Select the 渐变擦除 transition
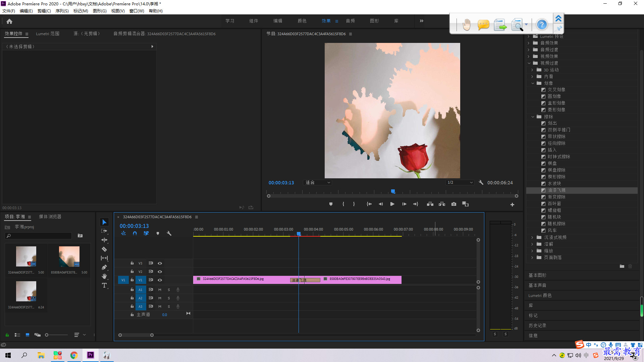 557,197
